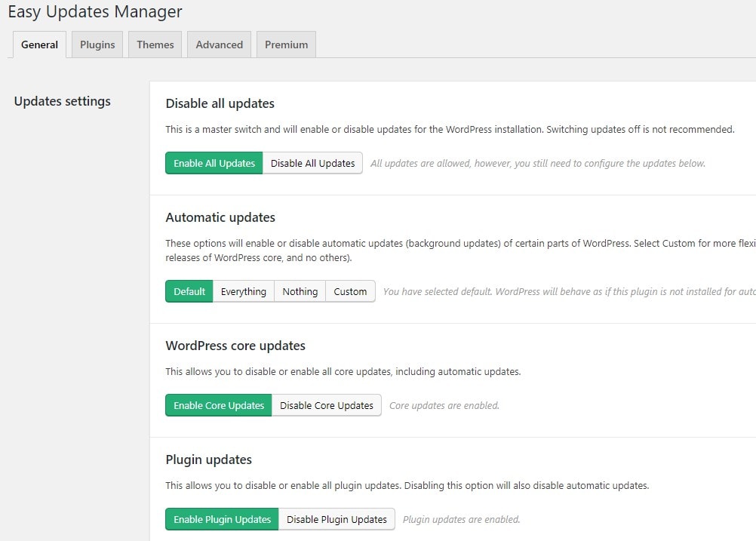Select the Advanced tab
Image resolution: width=756 pixels, height=541 pixels.
tap(219, 45)
